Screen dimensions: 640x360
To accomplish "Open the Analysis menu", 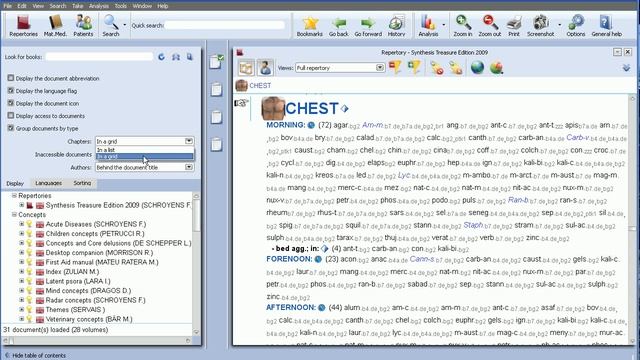I will [x=98, y=6].
